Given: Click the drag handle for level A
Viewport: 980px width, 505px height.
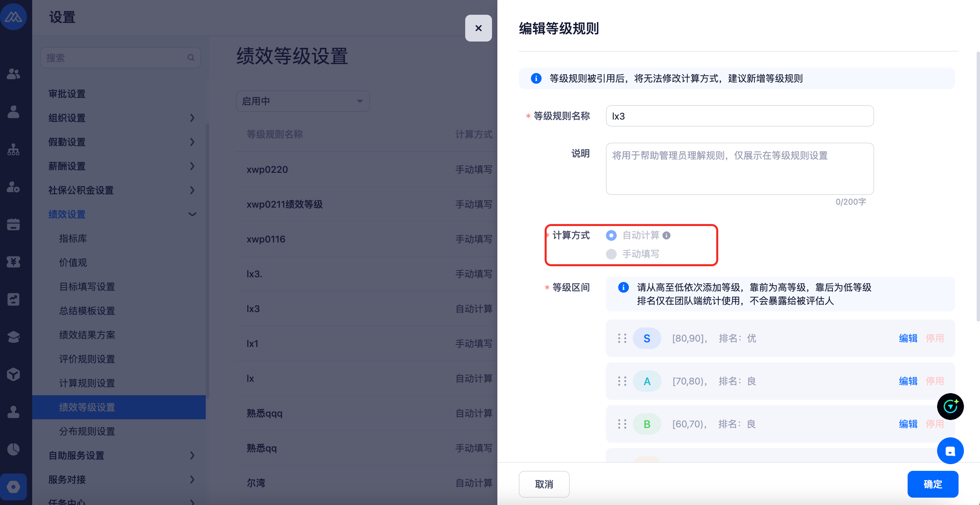Looking at the screenshot, I should pyautogui.click(x=622, y=381).
